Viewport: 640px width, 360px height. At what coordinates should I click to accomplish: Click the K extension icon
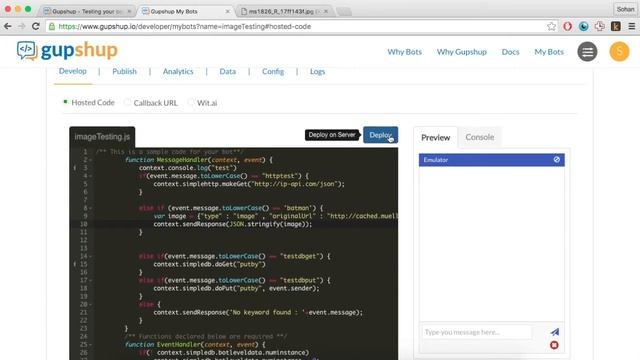click(616, 27)
